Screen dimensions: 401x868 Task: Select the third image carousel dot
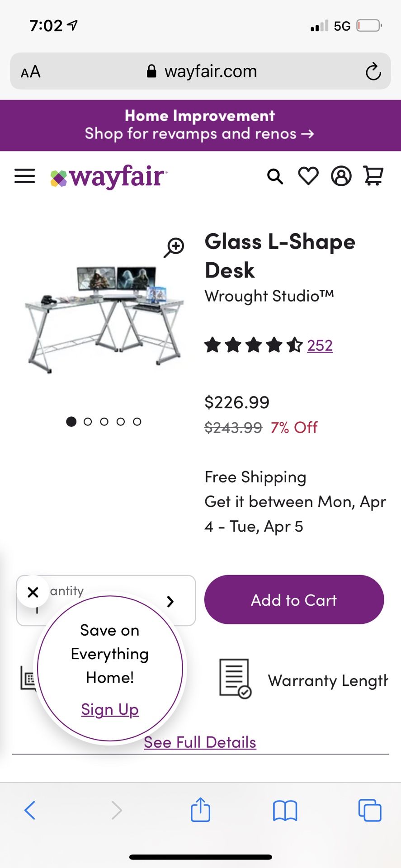tap(104, 422)
